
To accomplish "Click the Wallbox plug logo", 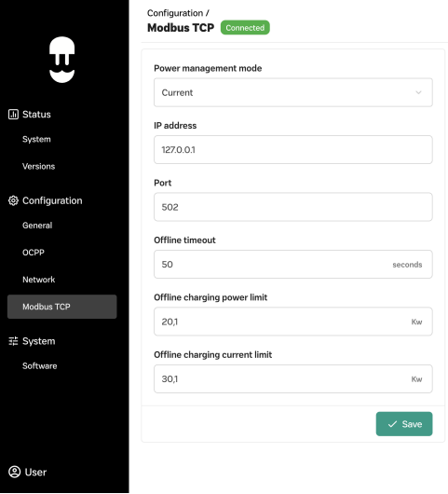I will 62,60.
